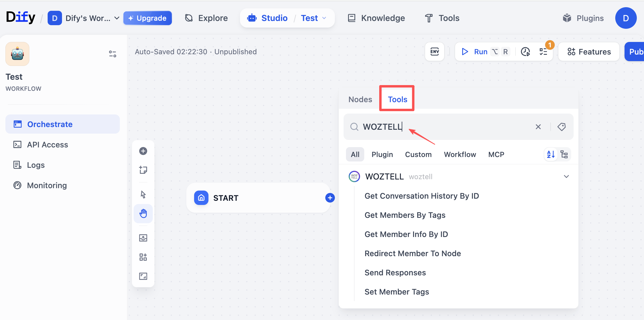Open the checklist icon with badge
Screen dimensions: 644x320
[x=543, y=52]
